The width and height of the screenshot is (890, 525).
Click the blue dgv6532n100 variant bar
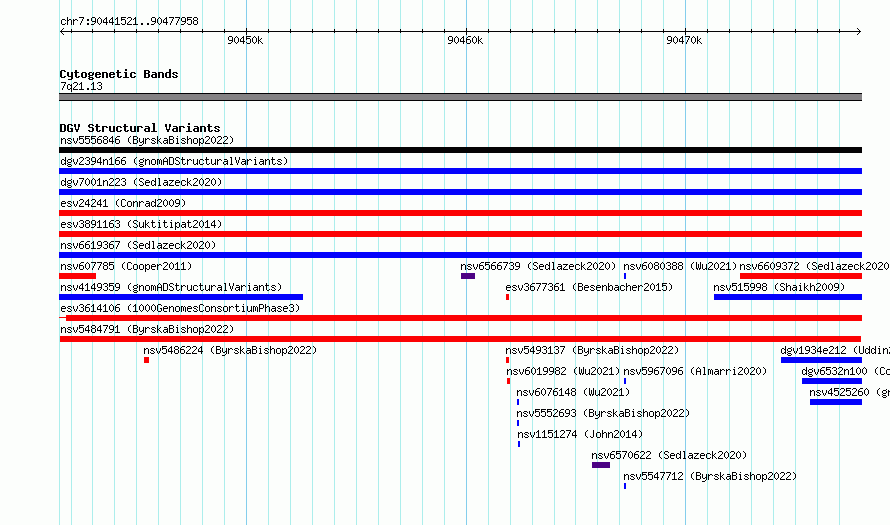(x=832, y=381)
